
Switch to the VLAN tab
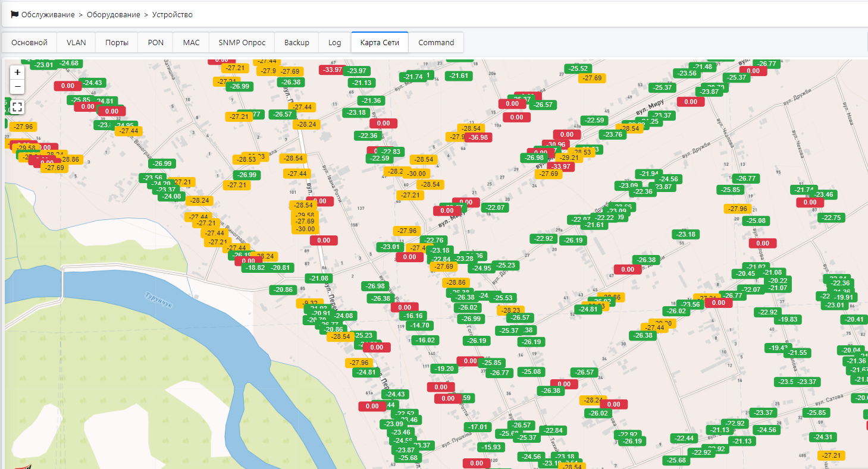pos(76,43)
